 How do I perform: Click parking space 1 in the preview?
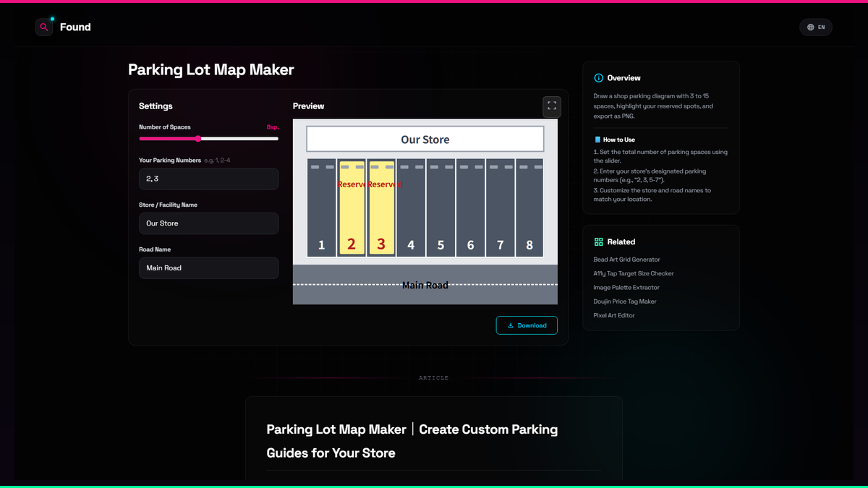(x=322, y=207)
